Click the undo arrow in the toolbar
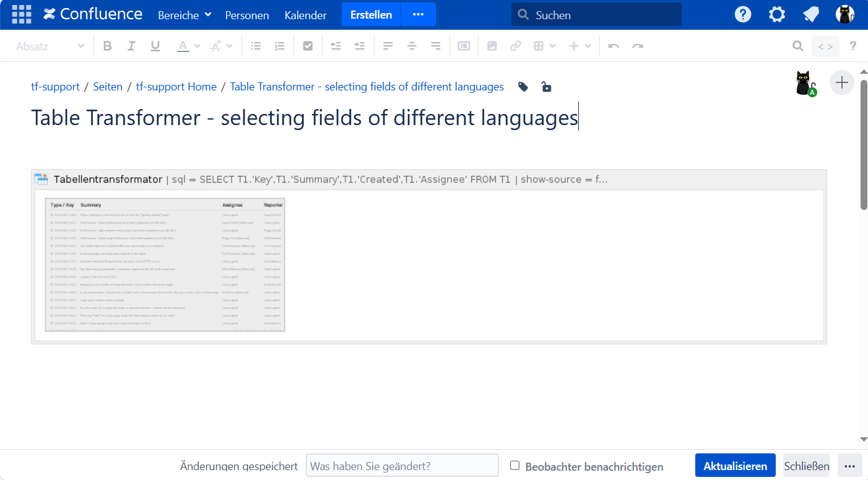This screenshot has width=868, height=480. [614, 46]
